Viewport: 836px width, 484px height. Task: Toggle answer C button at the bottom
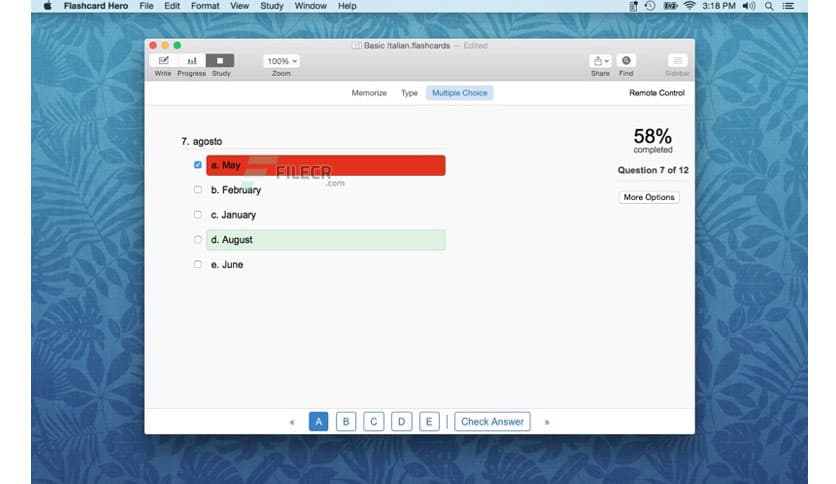(x=374, y=422)
